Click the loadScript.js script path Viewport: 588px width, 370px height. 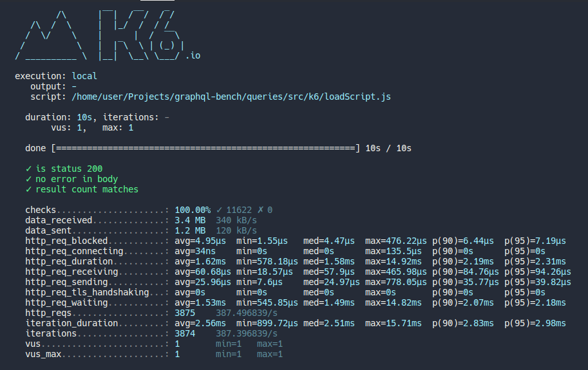(x=231, y=97)
